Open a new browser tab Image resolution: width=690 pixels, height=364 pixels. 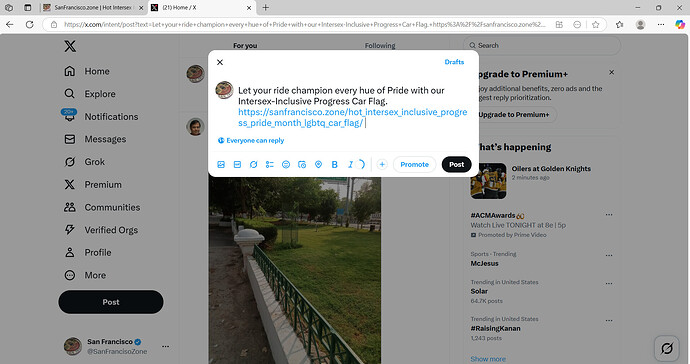tap(265, 7)
